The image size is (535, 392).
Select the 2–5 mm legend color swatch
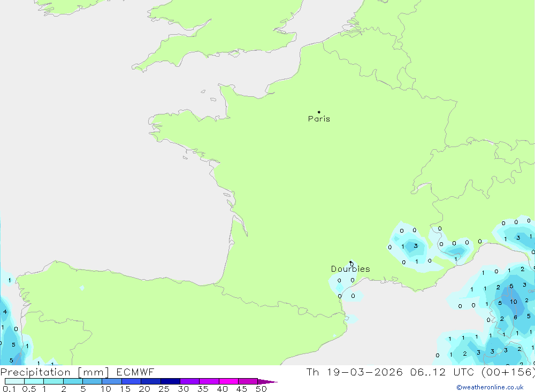point(73,381)
